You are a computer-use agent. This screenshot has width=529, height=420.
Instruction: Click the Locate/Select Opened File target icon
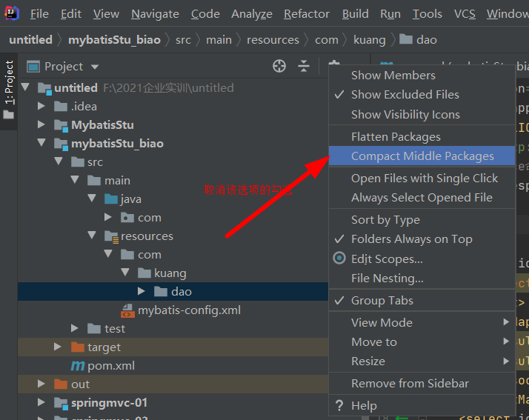click(x=279, y=67)
